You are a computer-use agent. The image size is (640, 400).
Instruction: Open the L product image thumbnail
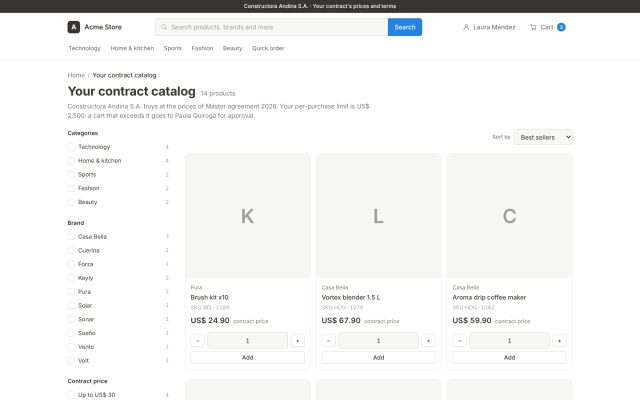378,216
